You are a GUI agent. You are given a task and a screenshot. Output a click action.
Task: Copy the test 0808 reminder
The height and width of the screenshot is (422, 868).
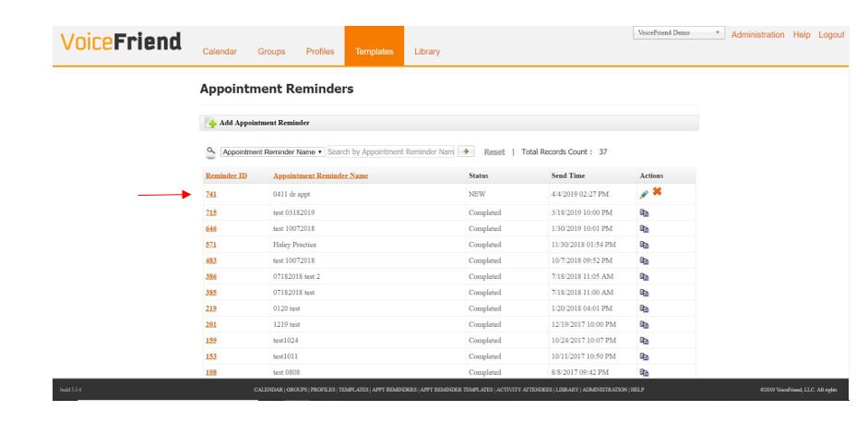click(645, 373)
